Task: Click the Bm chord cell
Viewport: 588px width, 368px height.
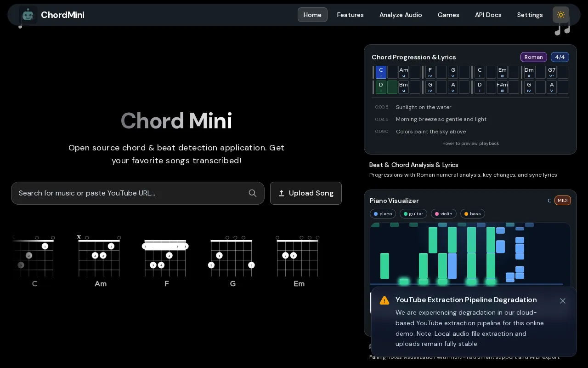Action: (x=403, y=87)
